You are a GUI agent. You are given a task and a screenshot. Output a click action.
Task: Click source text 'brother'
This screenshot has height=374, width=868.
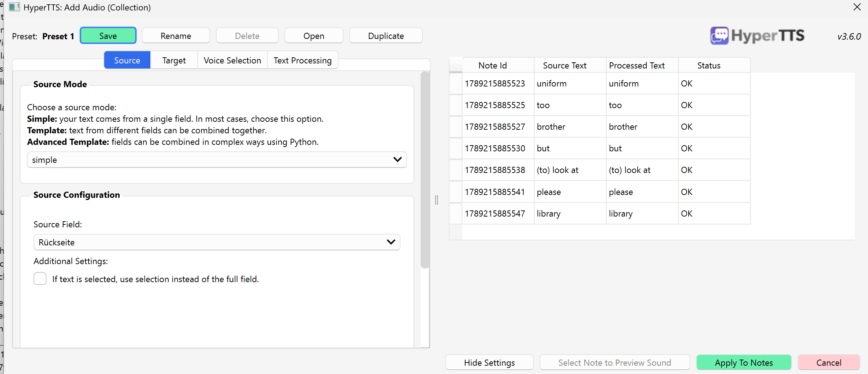tap(570, 126)
